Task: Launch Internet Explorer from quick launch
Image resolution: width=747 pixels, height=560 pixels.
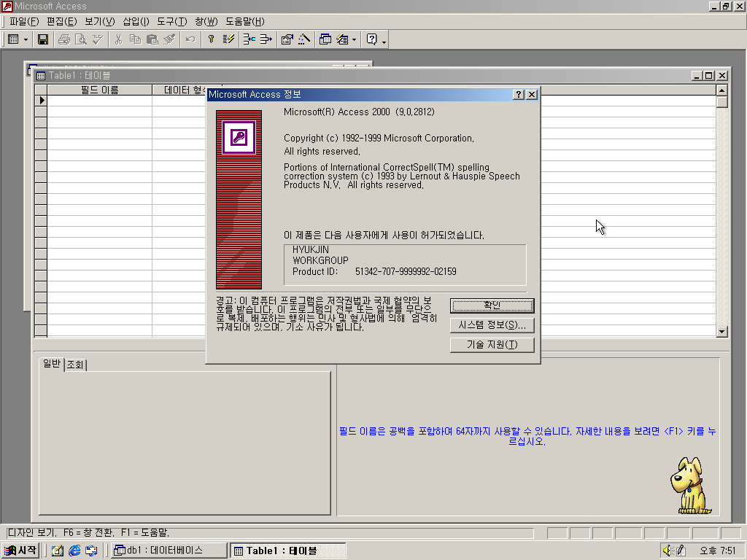Action: (74, 551)
